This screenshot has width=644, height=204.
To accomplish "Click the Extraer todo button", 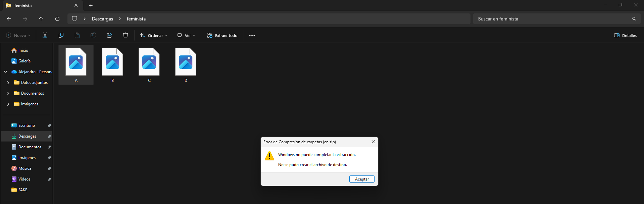I will pyautogui.click(x=222, y=36).
